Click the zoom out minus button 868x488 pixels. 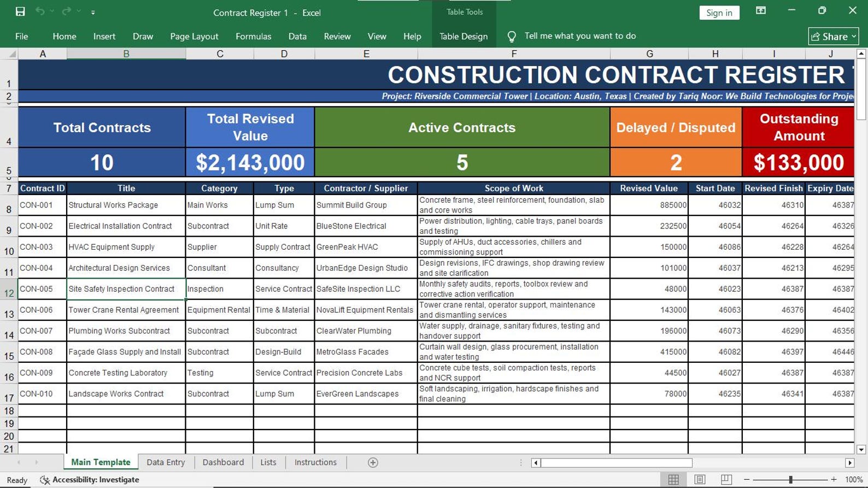[x=747, y=480]
